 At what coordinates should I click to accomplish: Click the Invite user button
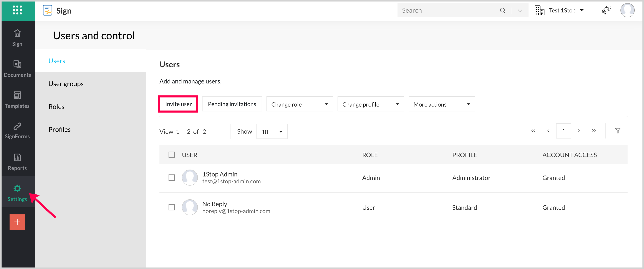pyautogui.click(x=178, y=104)
